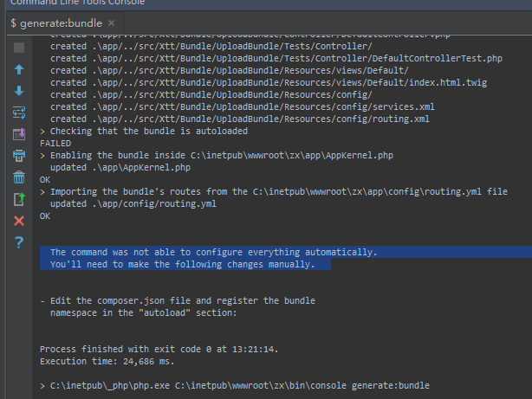Image resolution: width=532 pixels, height=399 pixels.
Task: Click the gray Stop process icon
Action: tap(19, 48)
